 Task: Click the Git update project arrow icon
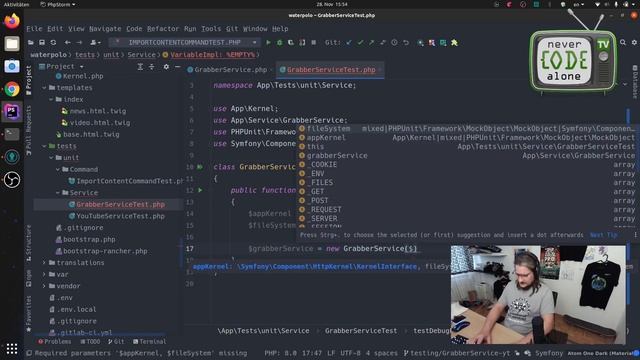tap(349, 42)
